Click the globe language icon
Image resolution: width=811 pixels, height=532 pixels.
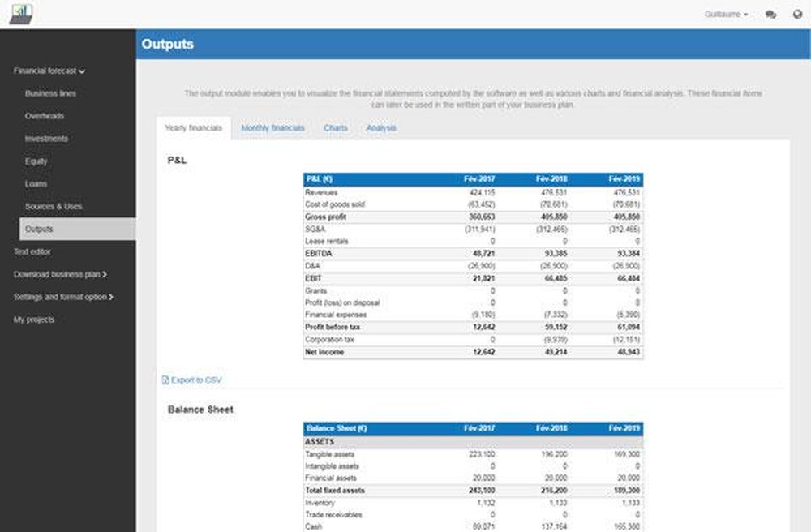click(797, 15)
